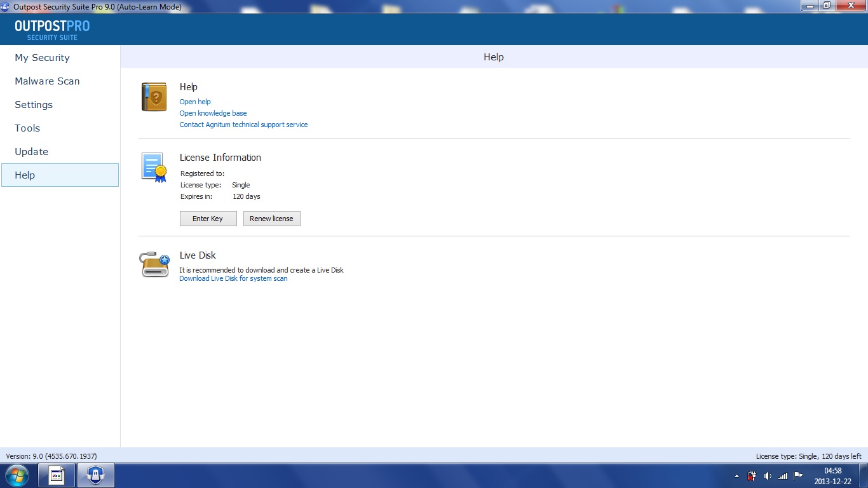This screenshot has height=488, width=868.
Task: Click the version text in status bar
Action: click(x=51, y=456)
